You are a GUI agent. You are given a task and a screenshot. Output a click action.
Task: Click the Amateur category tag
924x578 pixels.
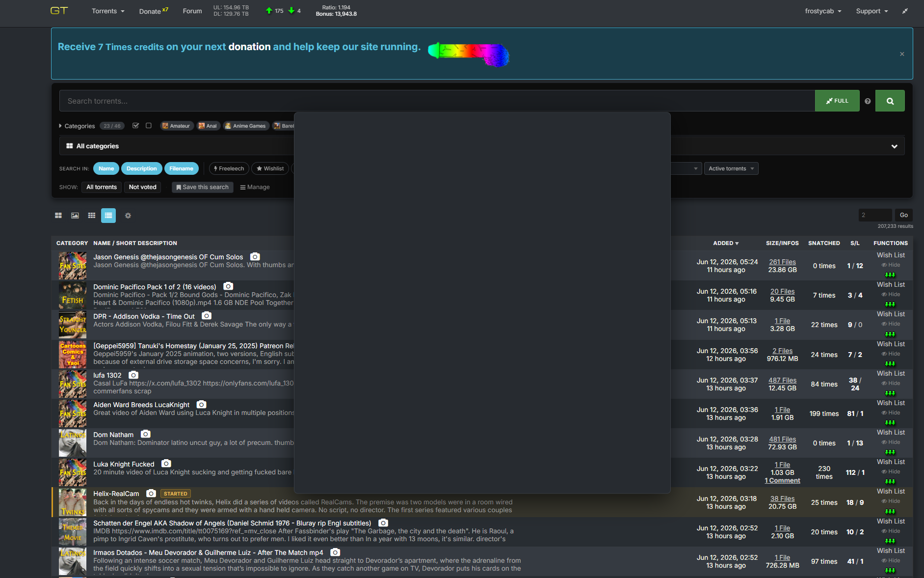pos(176,126)
